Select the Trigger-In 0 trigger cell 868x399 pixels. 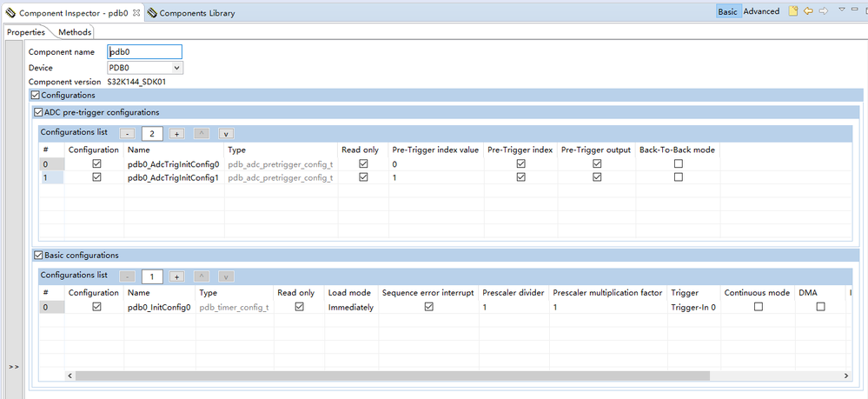coord(693,307)
